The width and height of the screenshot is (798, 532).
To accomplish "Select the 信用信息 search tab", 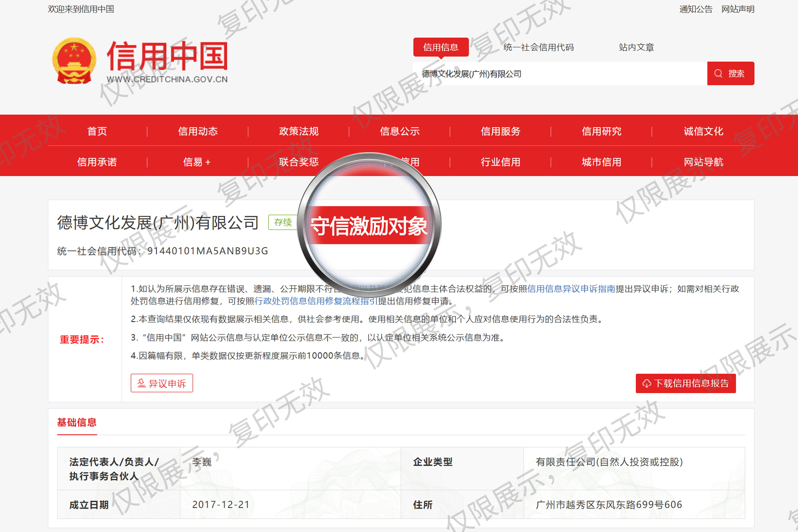I will pos(441,47).
